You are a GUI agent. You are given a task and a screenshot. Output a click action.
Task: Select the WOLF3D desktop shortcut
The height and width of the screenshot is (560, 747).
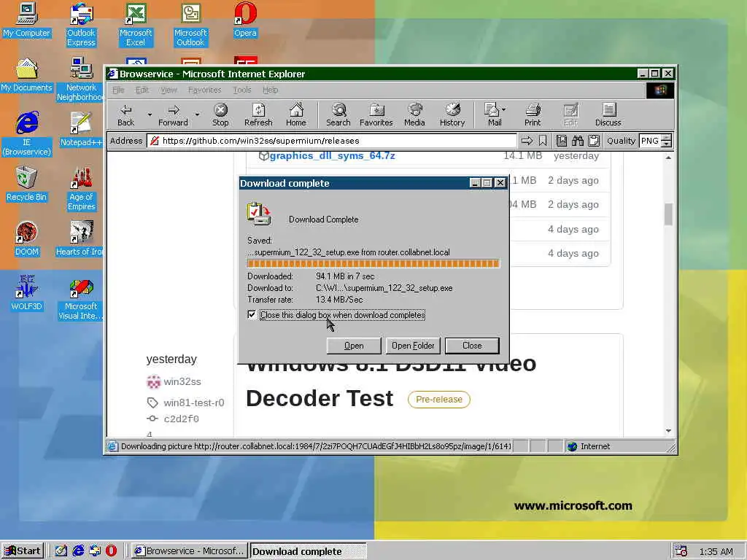(x=27, y=293)
